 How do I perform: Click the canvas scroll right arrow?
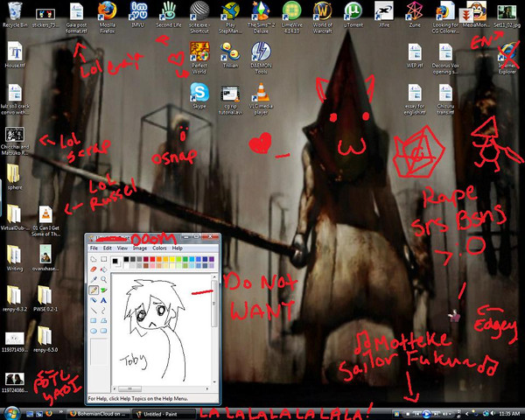[207, 388]
